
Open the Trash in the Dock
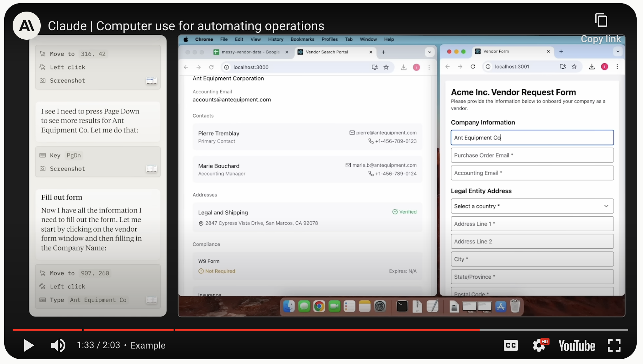(x=515, y=306)
